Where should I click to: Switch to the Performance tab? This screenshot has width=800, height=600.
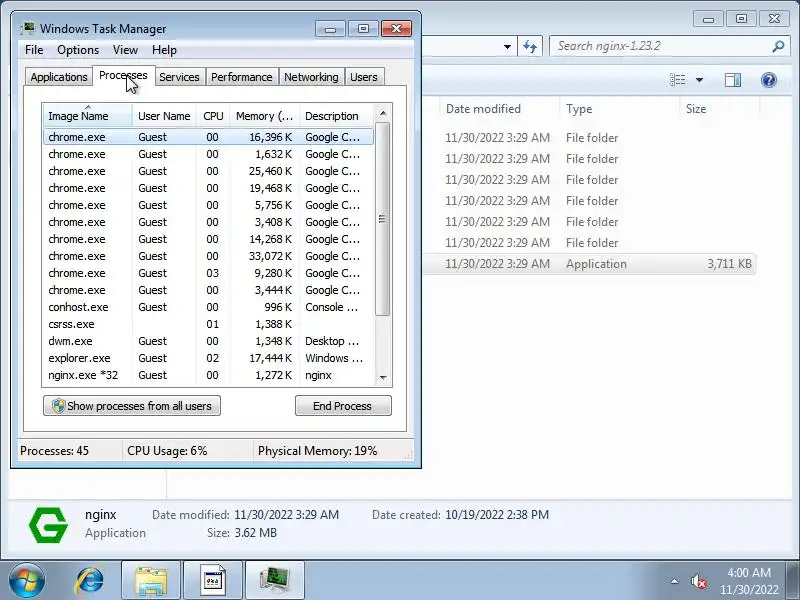pos(242,77)
